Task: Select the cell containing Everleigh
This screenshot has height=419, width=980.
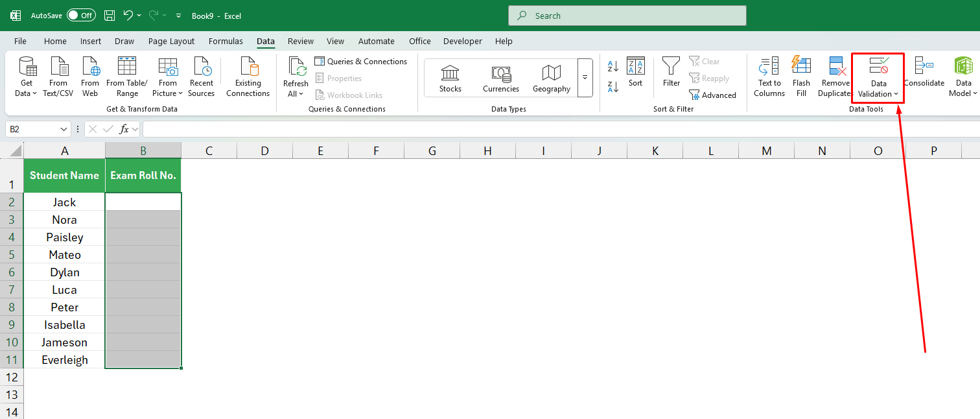Action: pos(64,359)
